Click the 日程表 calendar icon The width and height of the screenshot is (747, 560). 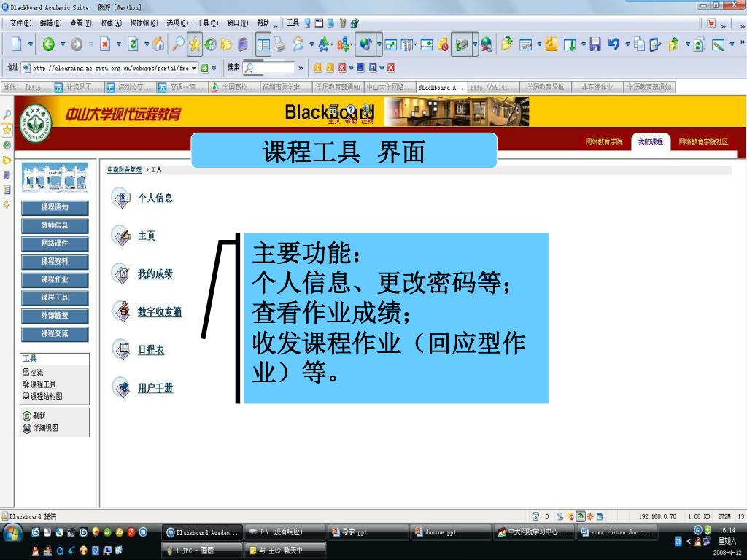click(x=121, y=350)
